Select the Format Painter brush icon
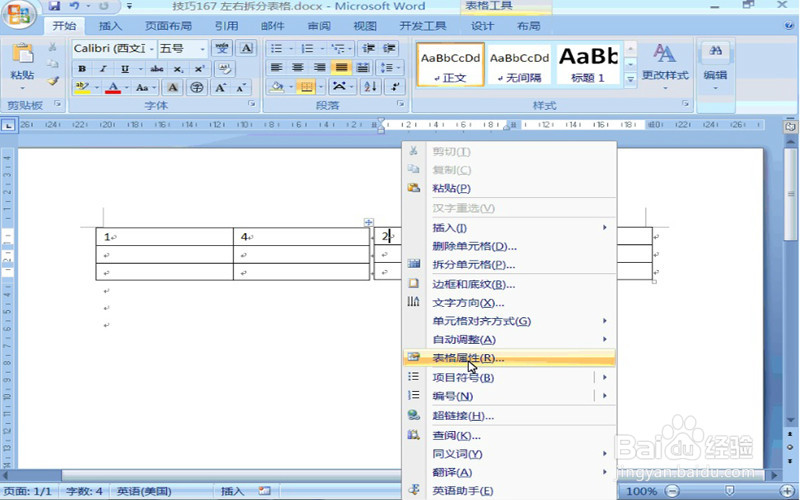The width and height of the screenshot is (800, 500). pos(53,81)
